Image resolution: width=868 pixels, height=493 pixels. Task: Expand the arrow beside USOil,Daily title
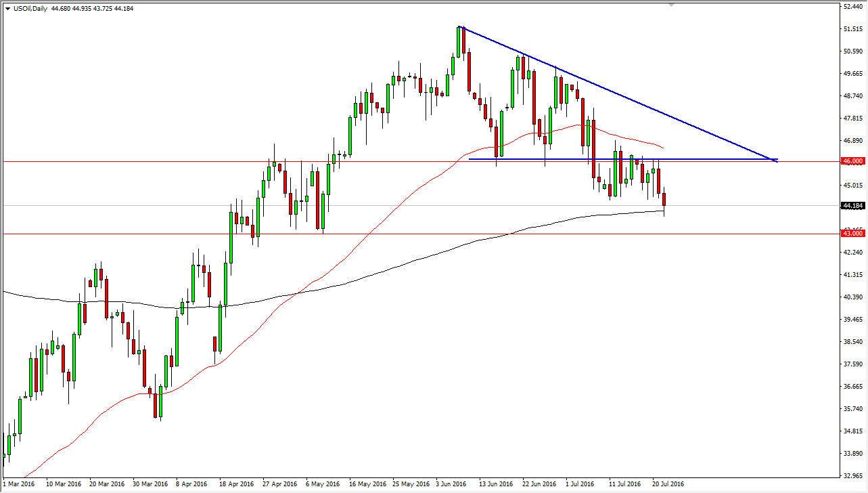pos(7,9)
